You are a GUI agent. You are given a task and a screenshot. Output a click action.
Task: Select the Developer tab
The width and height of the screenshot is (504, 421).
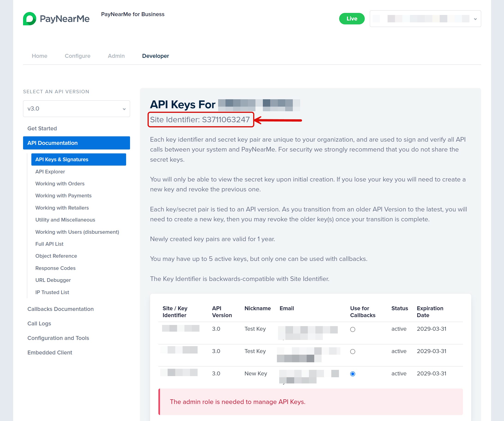(155, 56)
